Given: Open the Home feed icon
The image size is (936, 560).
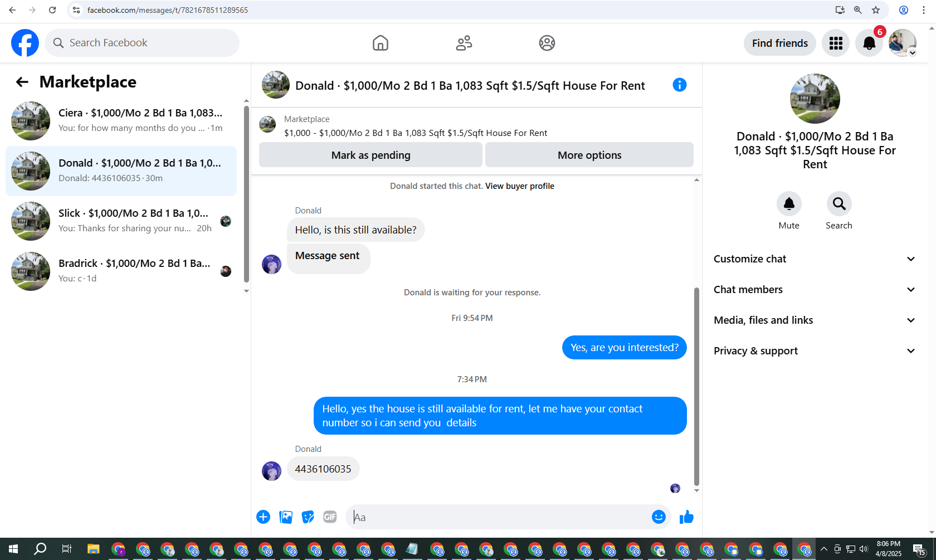Looking at the screenshot, I should [381, 43].
